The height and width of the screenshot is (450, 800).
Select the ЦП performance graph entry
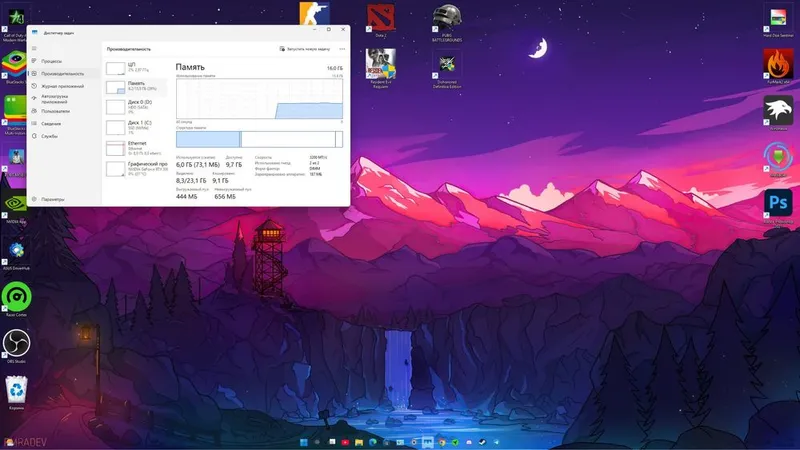[x=136, y=67]
